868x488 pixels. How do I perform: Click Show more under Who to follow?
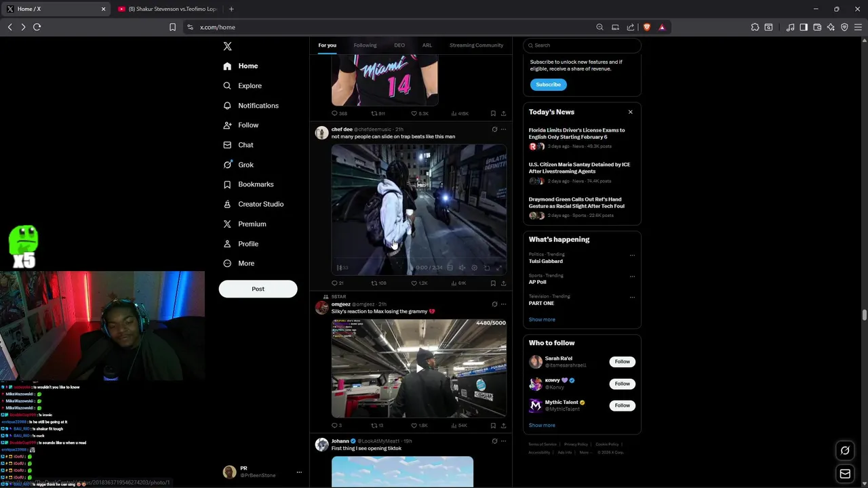pos(542,425)
